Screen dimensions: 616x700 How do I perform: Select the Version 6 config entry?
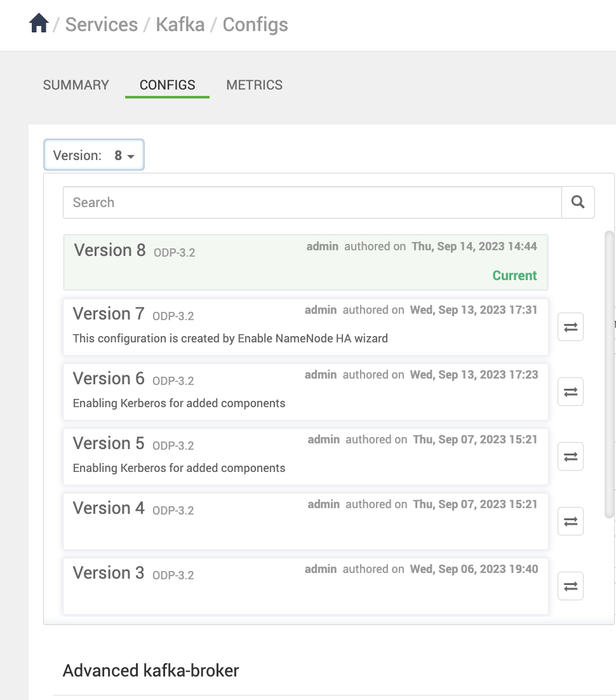[305, 391]
